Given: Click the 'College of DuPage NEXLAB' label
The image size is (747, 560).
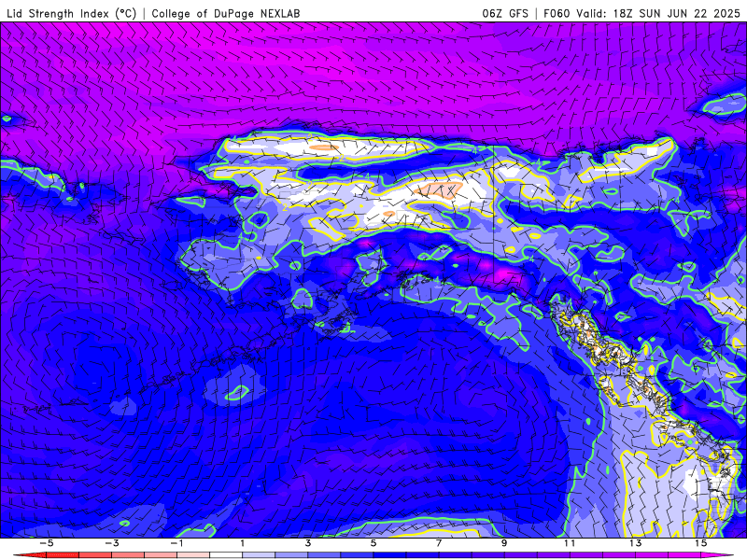Looking at the screenshot, I should tap(226, 13).
